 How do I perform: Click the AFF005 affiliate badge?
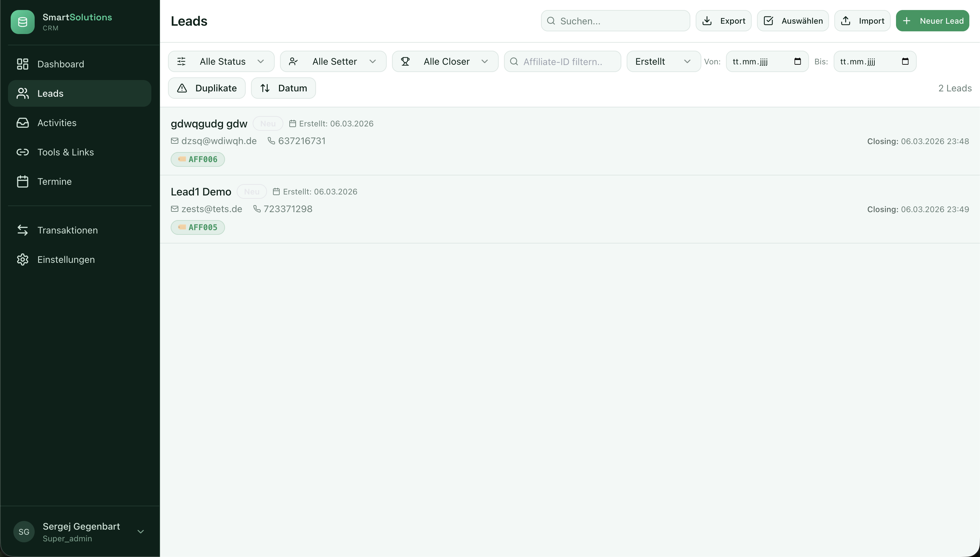coord(198,227)
